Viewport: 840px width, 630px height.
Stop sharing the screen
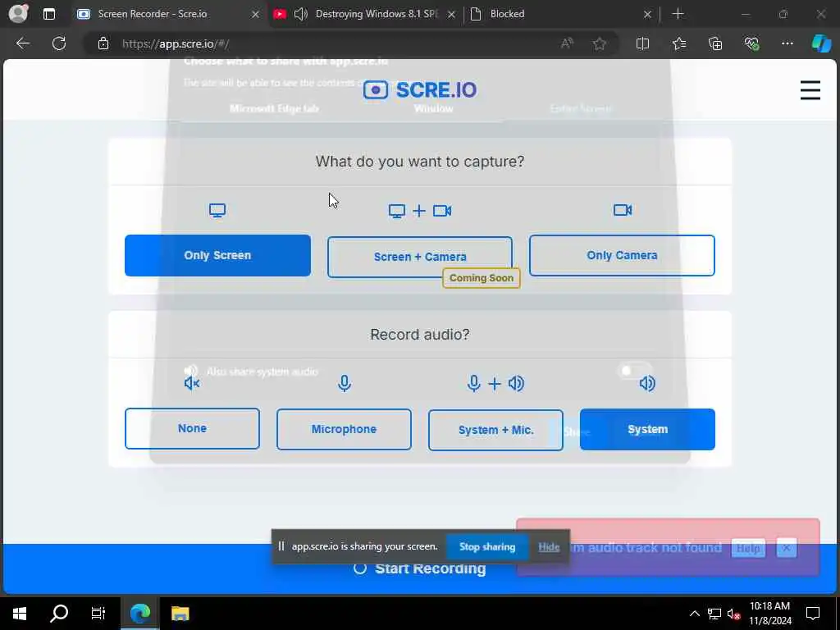click(x=487, y=547)
